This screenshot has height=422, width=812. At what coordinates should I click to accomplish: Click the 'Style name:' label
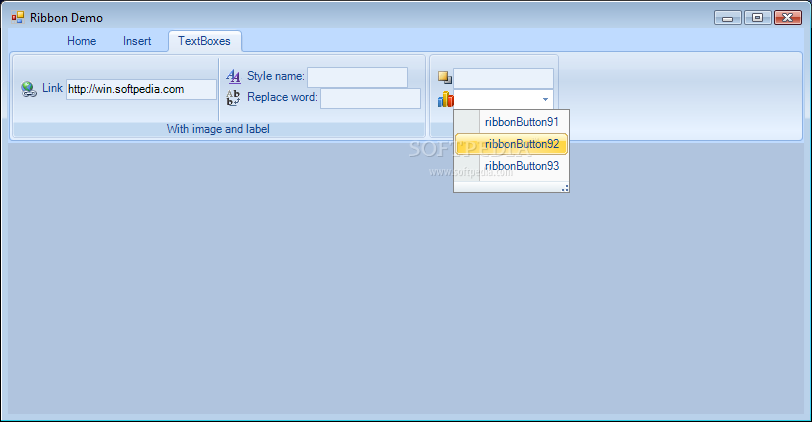(276, 76)
